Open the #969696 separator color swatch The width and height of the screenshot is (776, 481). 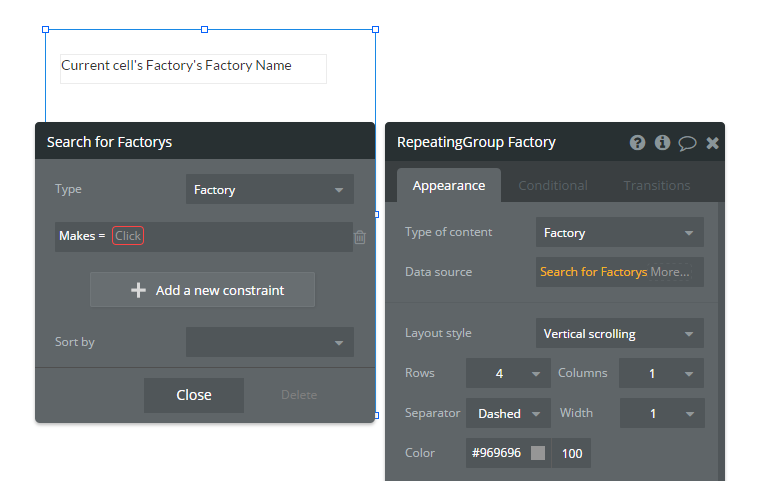(x=538, y=453)
